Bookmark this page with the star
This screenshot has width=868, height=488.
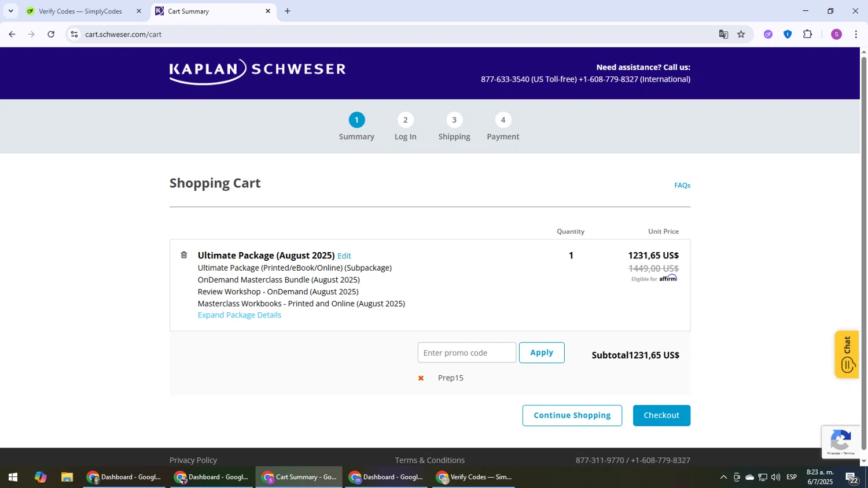(741, 34)
